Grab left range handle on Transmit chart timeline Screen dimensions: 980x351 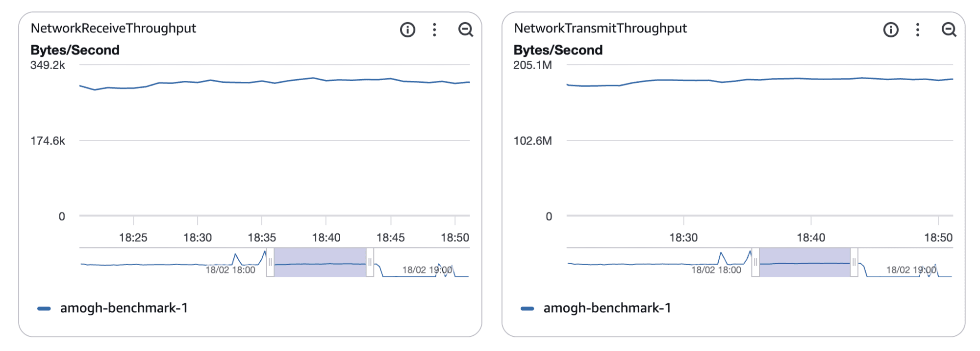pos(755,263)
